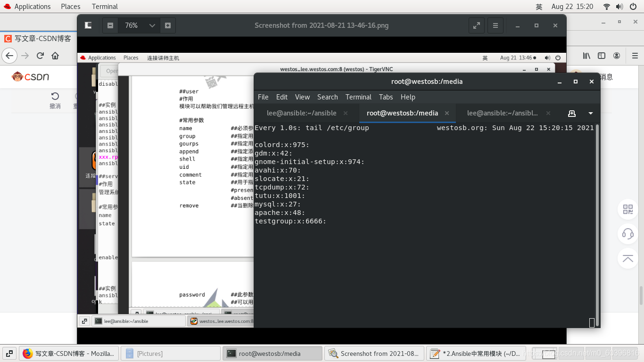This screenshot has width=644, height=362.
Task: Open the Terminal menu in the menu bar
Action: coord(358,97)
